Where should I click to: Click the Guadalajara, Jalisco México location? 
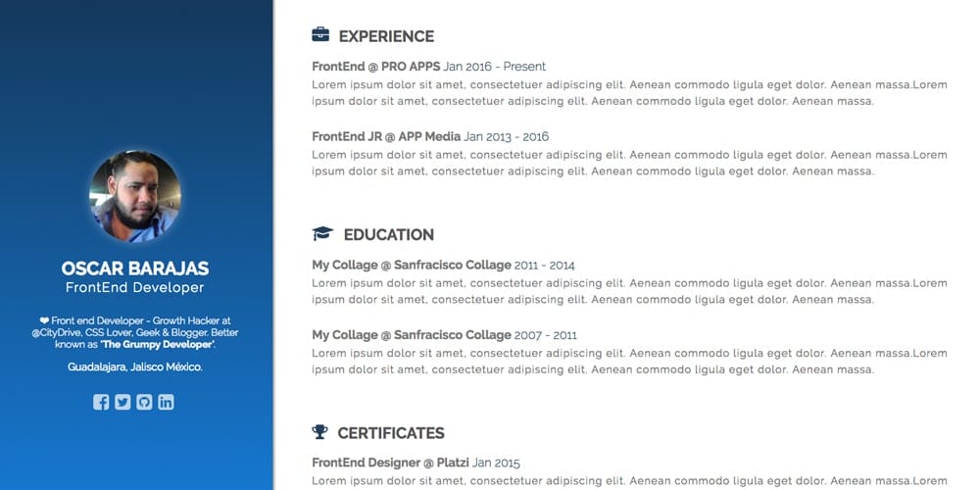tap(135, 367)
